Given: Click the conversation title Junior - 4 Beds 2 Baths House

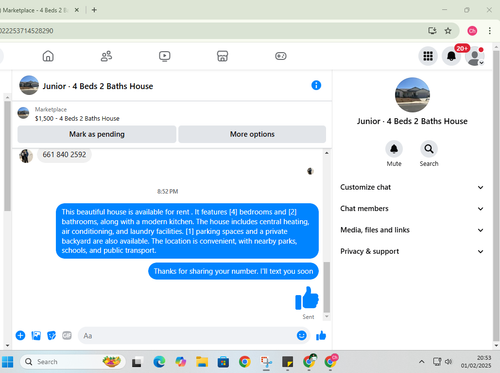Looking at the screenshot, I should [98, 86].
